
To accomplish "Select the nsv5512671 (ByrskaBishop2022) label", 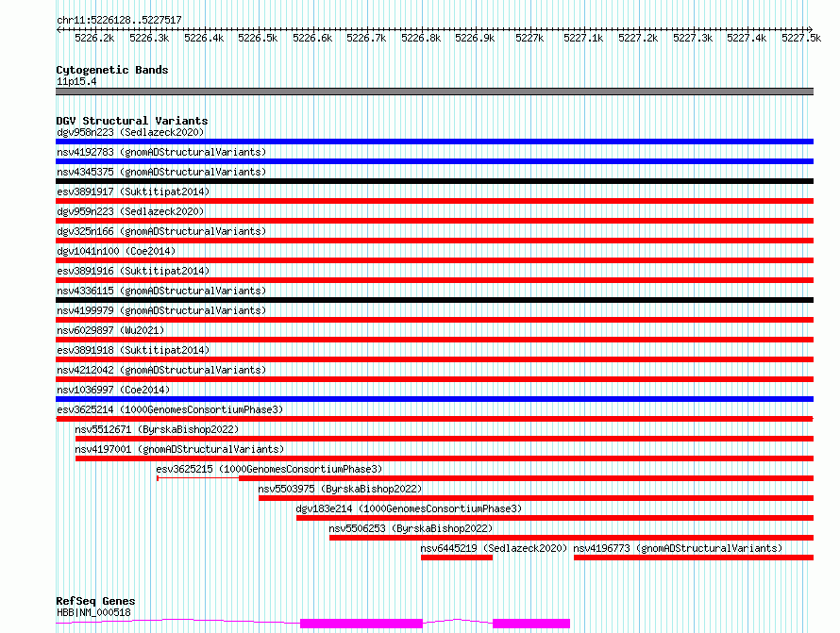I will [x=157, y=429].
